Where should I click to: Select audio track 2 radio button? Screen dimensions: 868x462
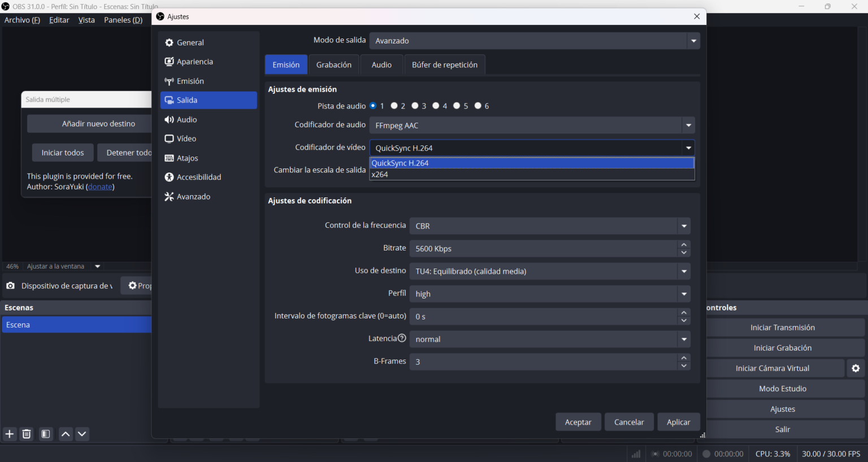pos(394,106)
